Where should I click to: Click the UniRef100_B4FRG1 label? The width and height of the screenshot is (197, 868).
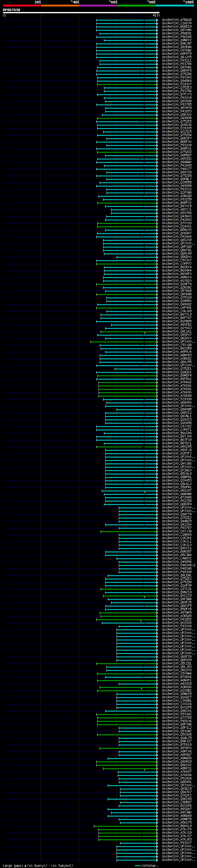(x=177, y=379)
